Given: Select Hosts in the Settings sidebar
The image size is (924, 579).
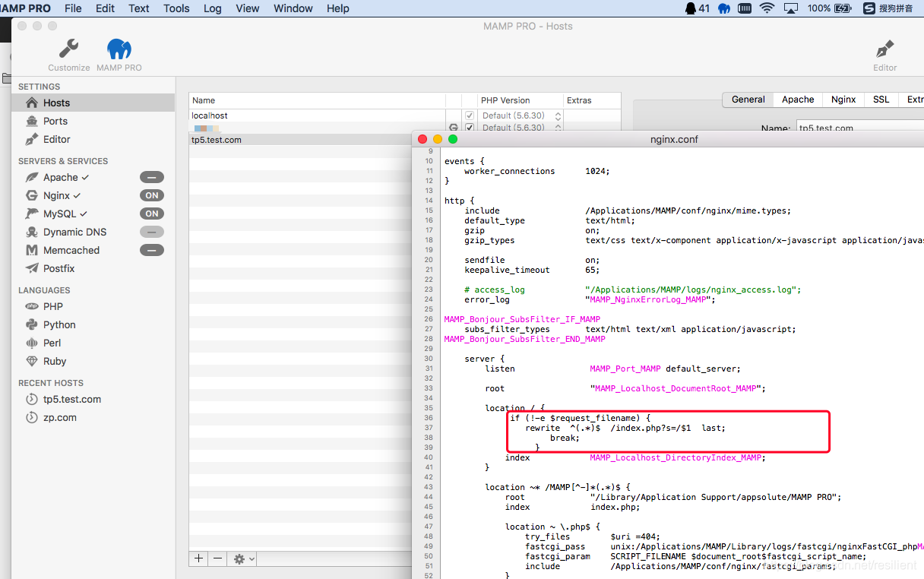Looking at the screenshot, I should [93, 103].
